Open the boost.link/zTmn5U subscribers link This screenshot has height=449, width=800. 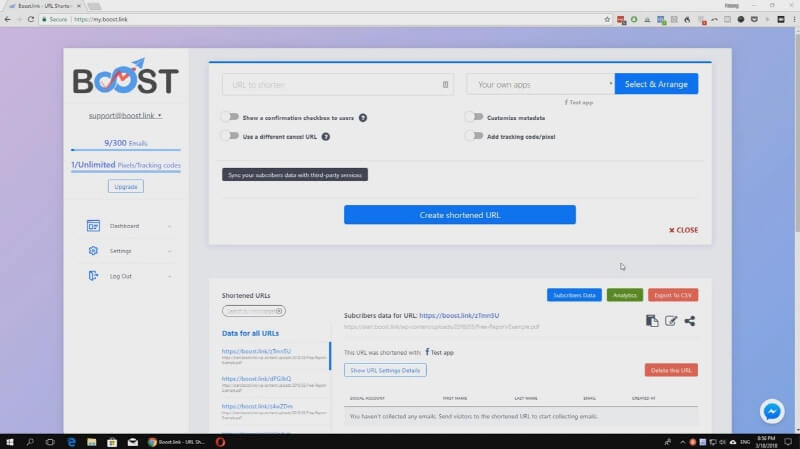point(459,315)
